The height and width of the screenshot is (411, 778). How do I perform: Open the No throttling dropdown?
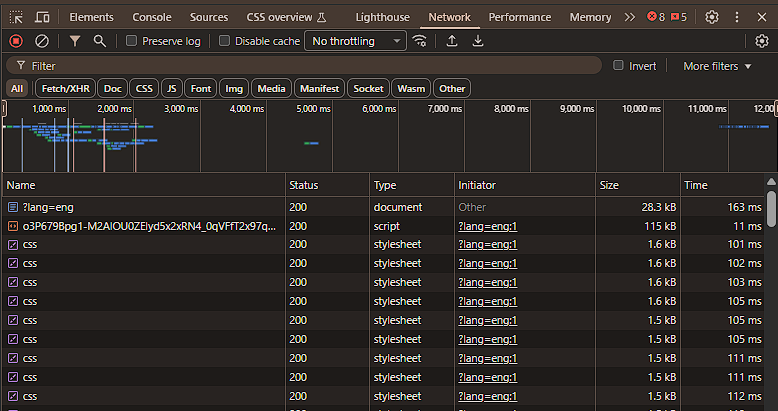pyautogui.click(x=355, y=41)
